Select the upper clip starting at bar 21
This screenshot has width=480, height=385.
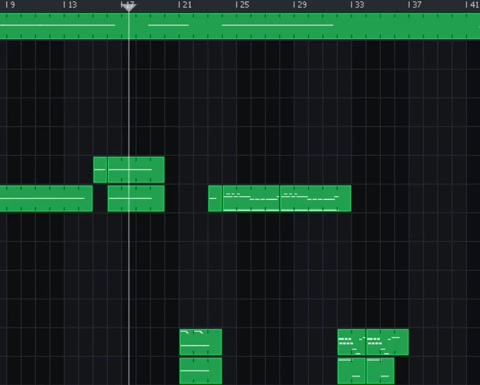(201, 342)
